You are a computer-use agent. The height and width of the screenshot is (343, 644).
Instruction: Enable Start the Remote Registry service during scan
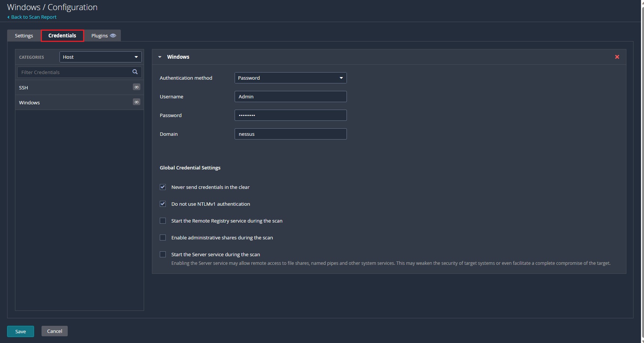(x=163, y=221)
